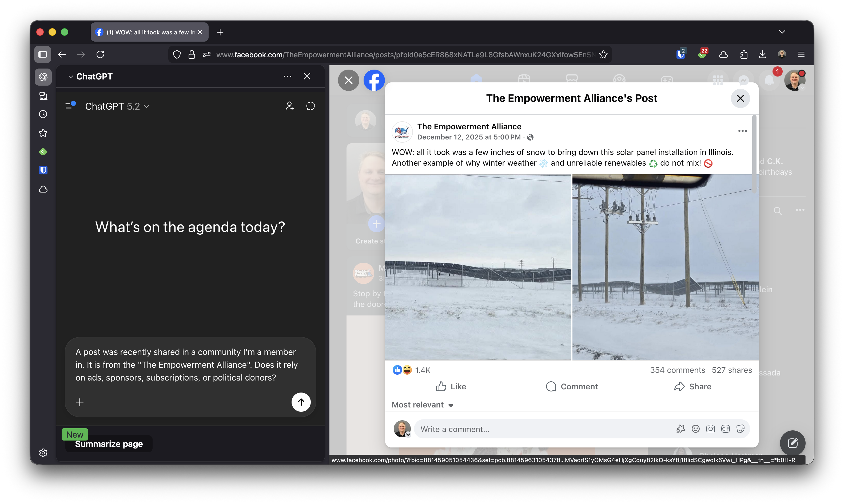Toggle the browser sidebar panel
844x504 pixels.
point(43,54)
